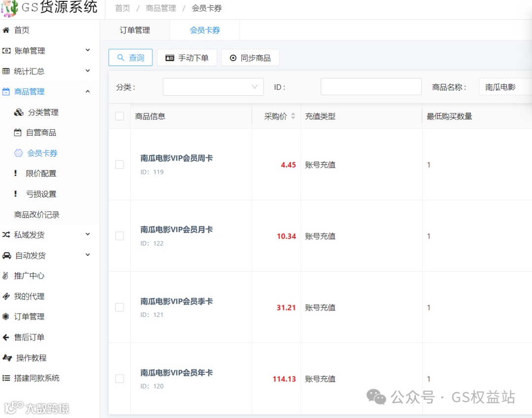Click the 会员卡券 hexagon icon
Image resolution: width=532 pixels, height=418 pixels.
coord(18,153)
